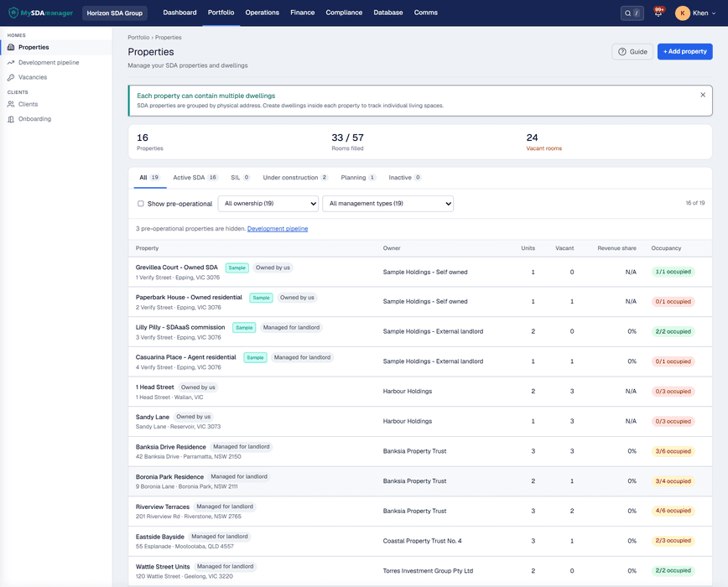The height and width of the screenshot is (587, 728).
Task: Open the All ownership dropdown
Action: [268, 203]
